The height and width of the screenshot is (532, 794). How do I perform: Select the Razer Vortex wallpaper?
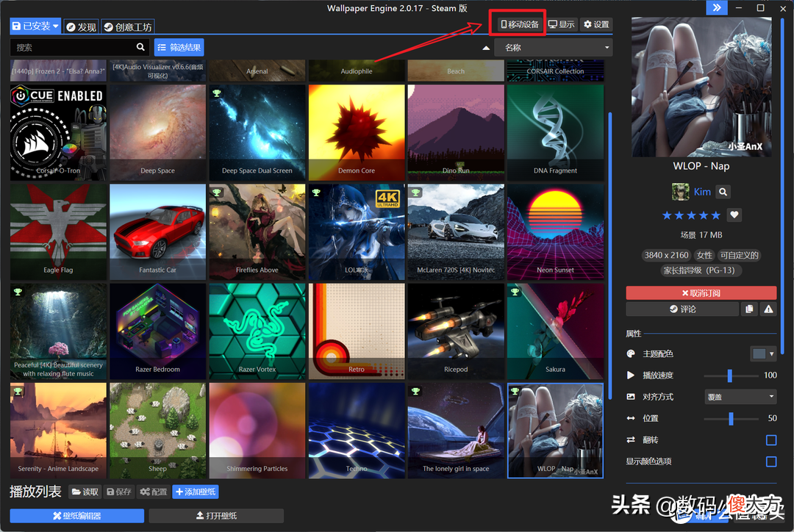click(257, 331)
